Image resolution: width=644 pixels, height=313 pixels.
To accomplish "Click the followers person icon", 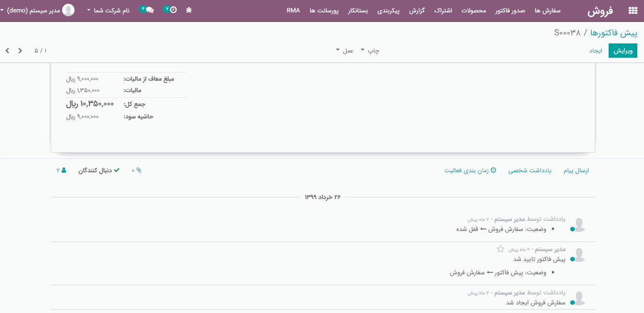I will tap(64, 170).
